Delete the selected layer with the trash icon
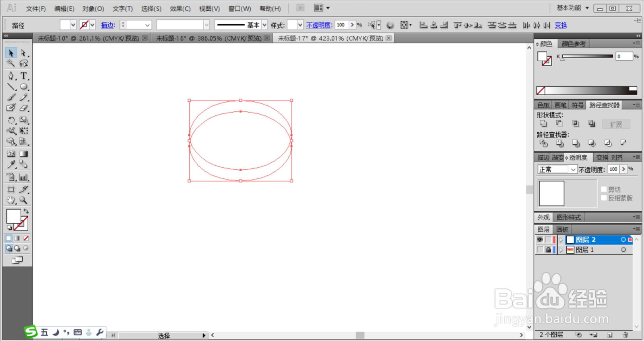 pos(625,335)
